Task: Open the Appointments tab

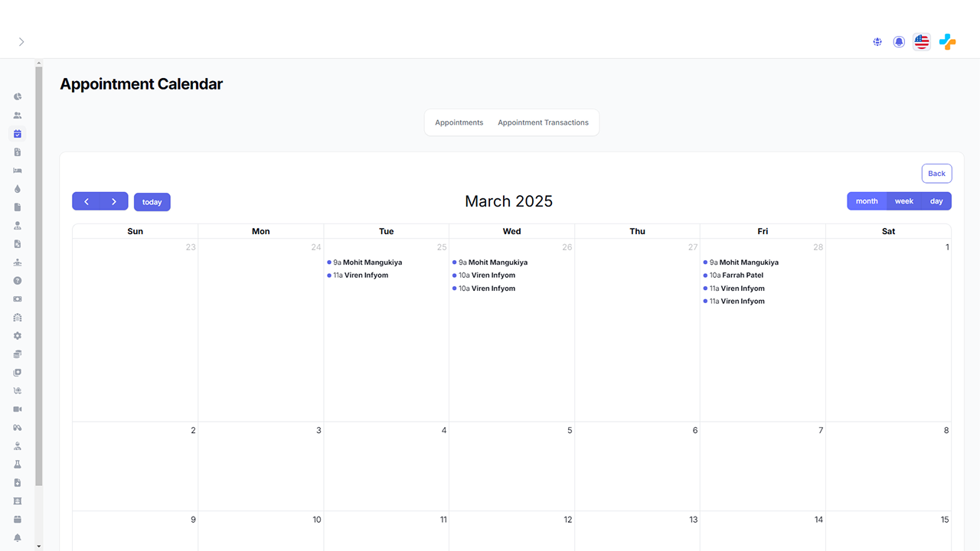Action: click(459, 122)
